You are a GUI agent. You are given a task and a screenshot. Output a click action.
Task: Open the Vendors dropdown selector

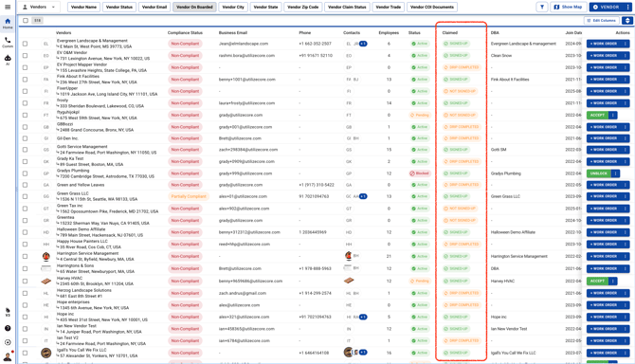pyautogui.click(x=39, y=7)
